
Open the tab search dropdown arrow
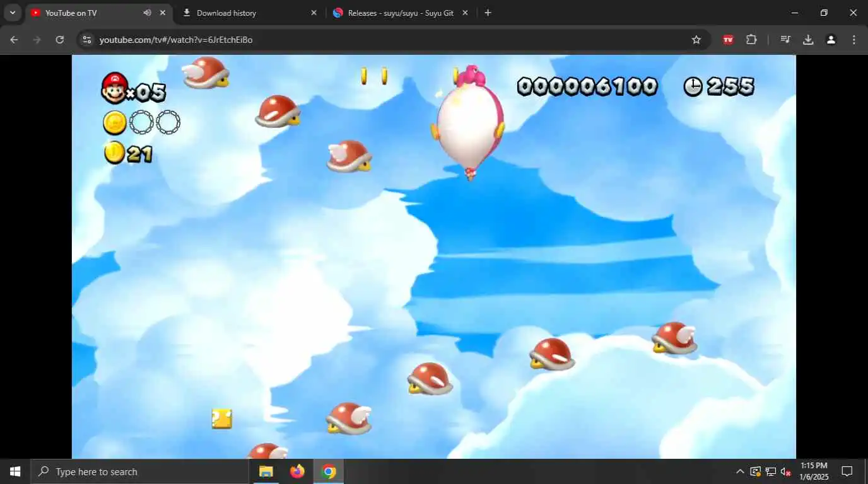point(13,13)
